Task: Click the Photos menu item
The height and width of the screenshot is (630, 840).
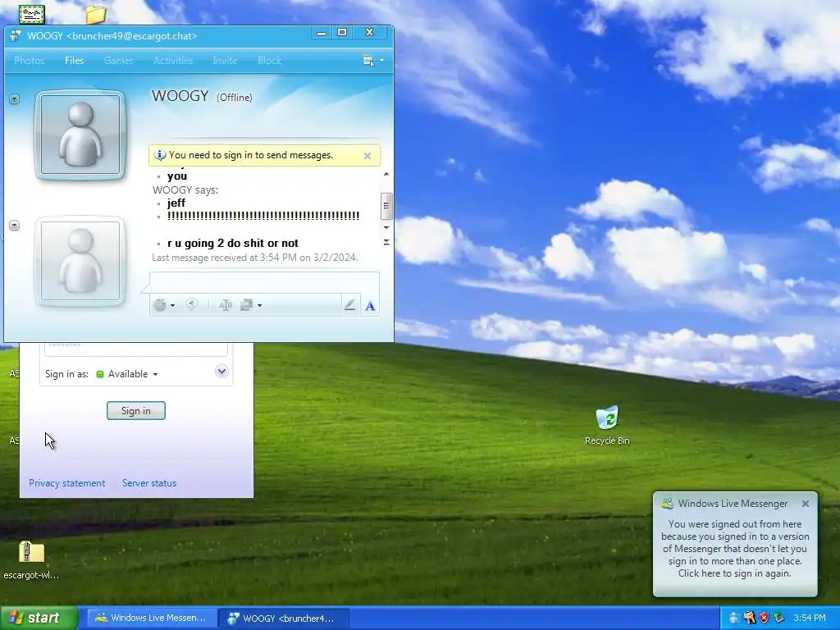Action: pos(29,61)
